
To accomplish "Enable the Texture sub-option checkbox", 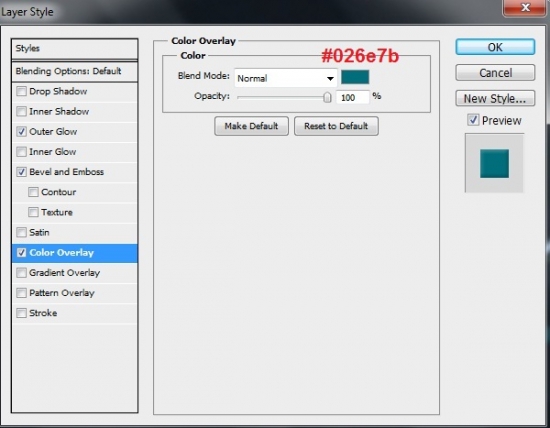I will point(33,212).
